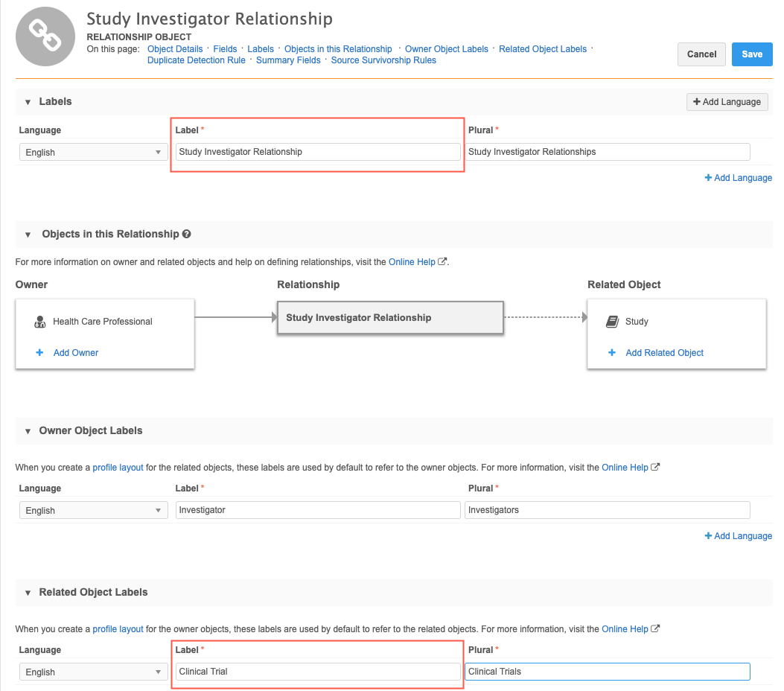
Task: Open the Language dropdown under Owner Object Labels
Action: point(92,511)
